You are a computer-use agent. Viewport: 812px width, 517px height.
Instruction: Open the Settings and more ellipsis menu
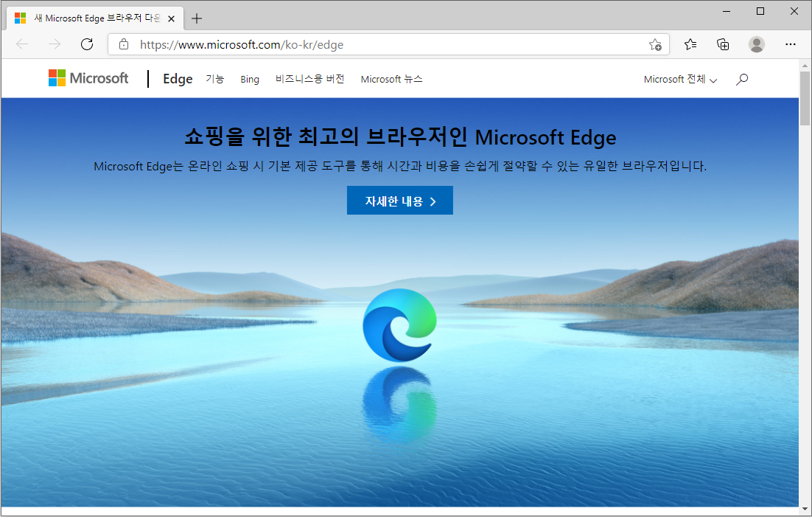790,44
